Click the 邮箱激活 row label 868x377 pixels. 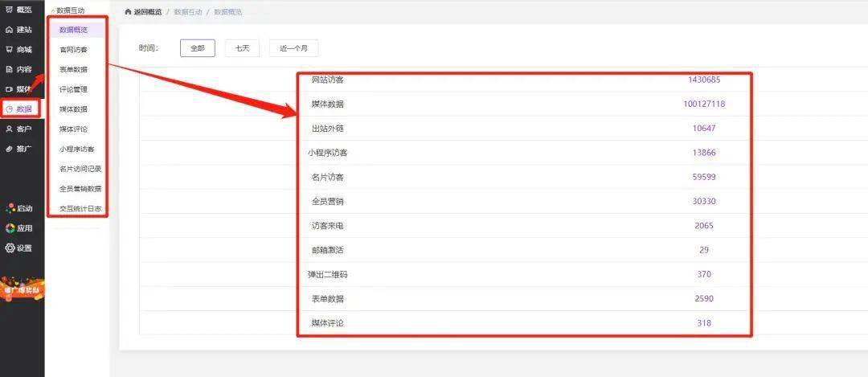[328, 250]
